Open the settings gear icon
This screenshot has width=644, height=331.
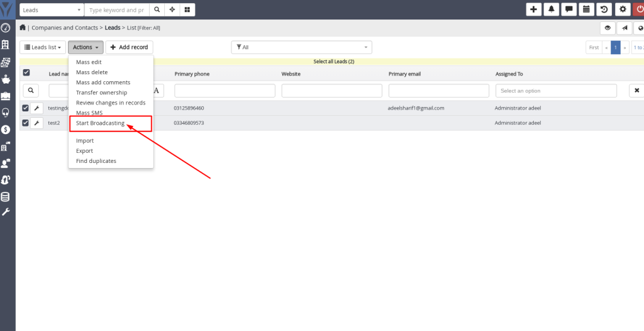(x=623, y=9)
